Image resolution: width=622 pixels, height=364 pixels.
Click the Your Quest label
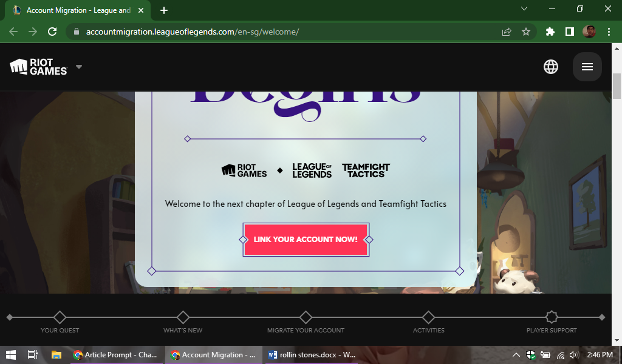60,331
